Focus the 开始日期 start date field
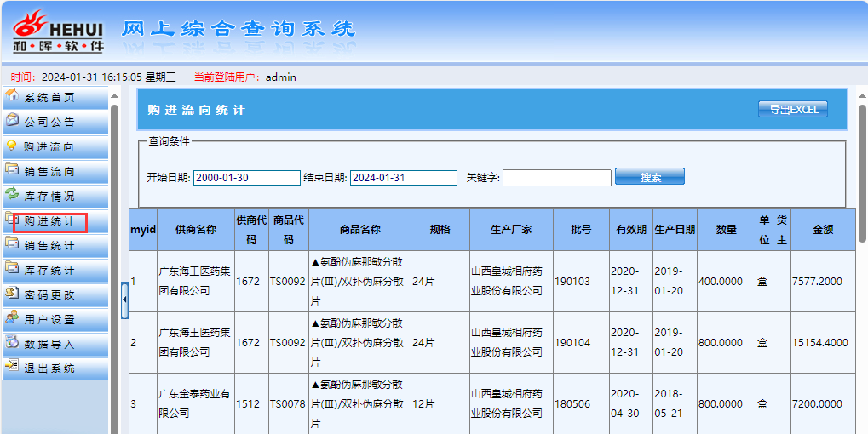868x434 pixels. pos(246,178)
